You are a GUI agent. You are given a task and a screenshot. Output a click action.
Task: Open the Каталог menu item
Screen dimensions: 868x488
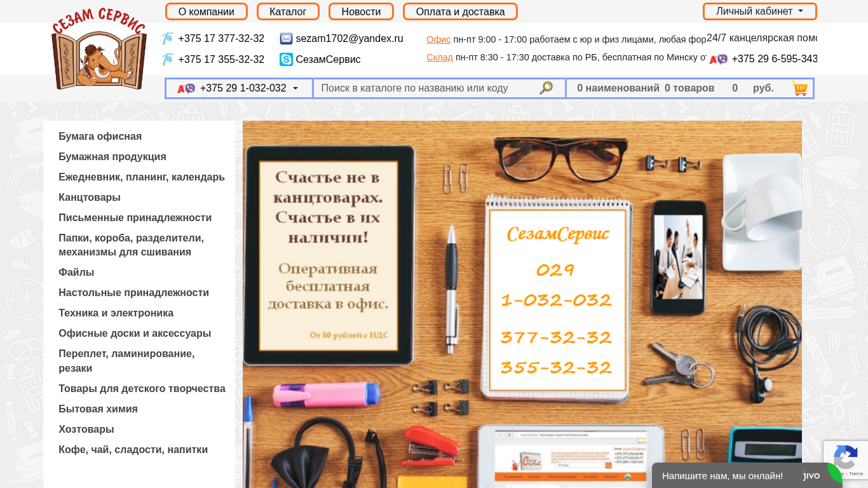(288, 11)
